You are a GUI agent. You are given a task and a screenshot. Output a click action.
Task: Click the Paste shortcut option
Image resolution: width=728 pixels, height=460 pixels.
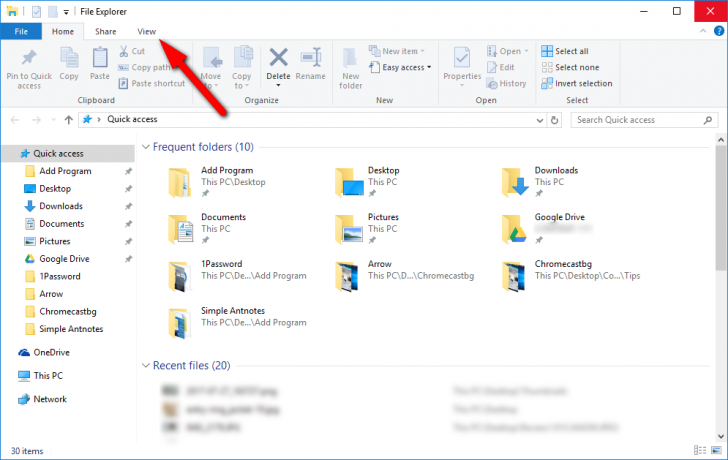[x=152, y=84]
